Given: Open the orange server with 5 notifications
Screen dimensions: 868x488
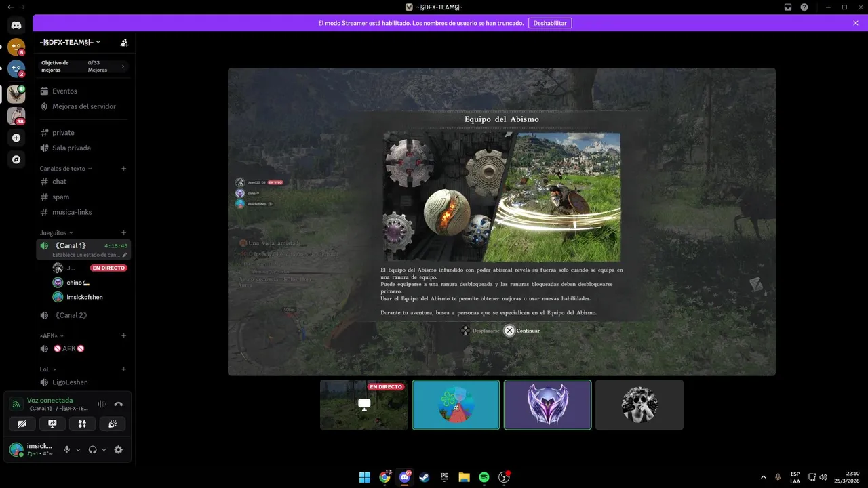Looking at the screenshot, I should coord(16,47).
